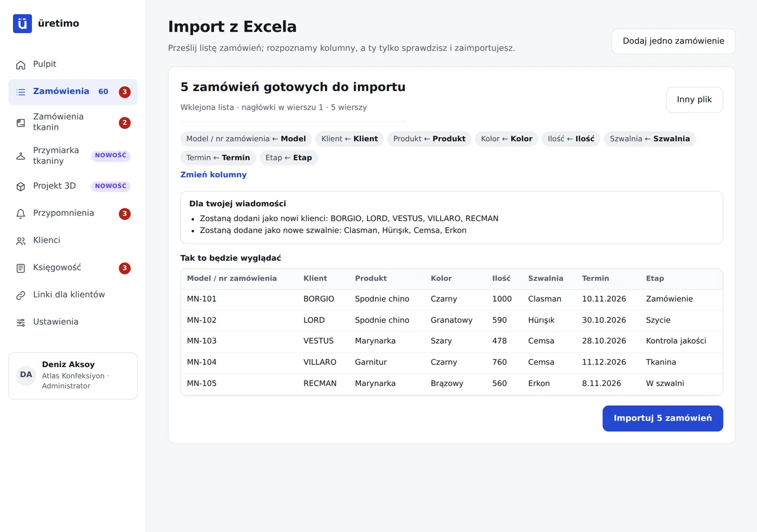Click the Klient ← Klient mapping chip
Viewport: 757px width, 532px height.
point(349,139)
